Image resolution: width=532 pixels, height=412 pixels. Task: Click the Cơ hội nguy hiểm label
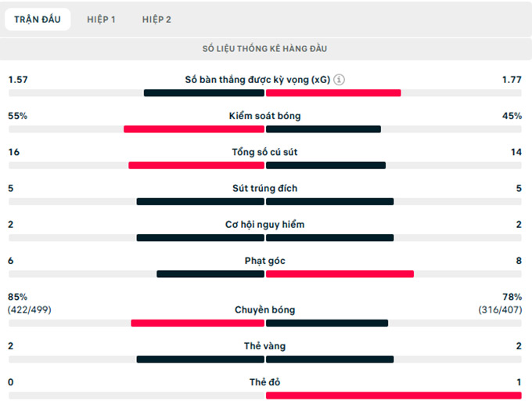coord(264,224)
